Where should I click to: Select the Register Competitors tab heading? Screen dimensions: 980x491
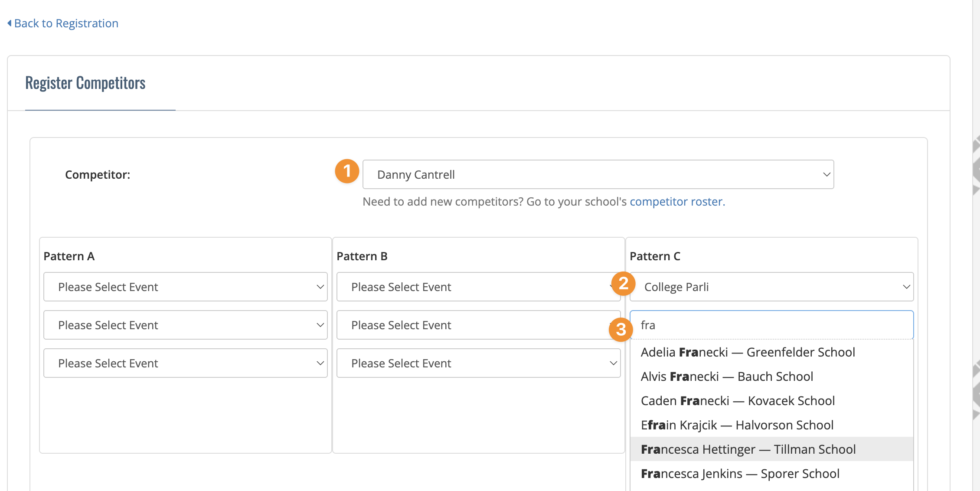point(85,83)
